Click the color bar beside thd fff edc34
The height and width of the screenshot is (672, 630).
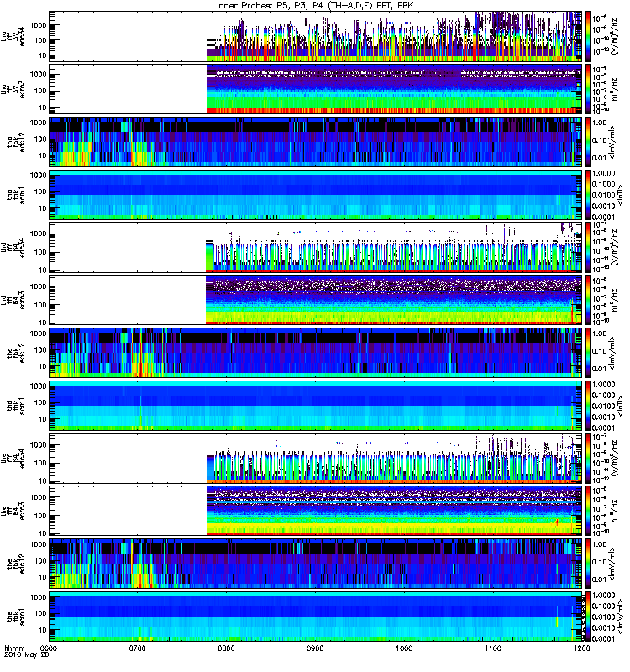588,247
